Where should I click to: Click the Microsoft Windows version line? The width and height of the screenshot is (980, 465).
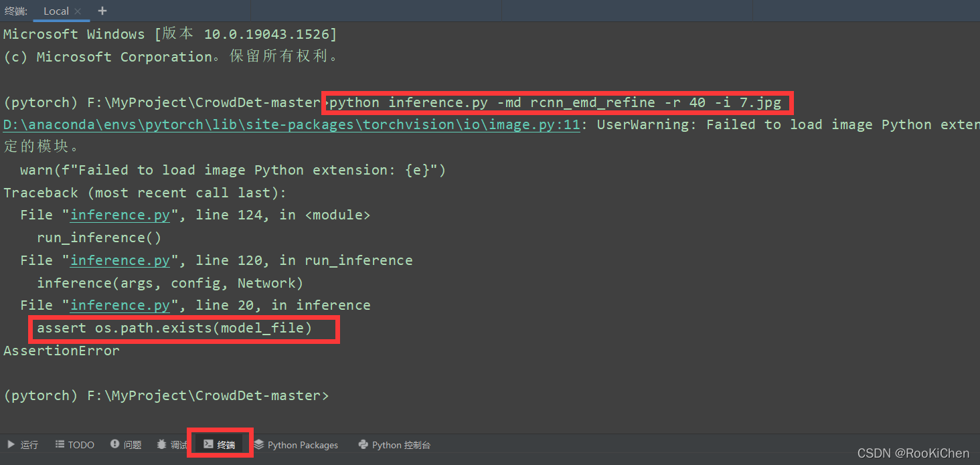tap(170, 34)
